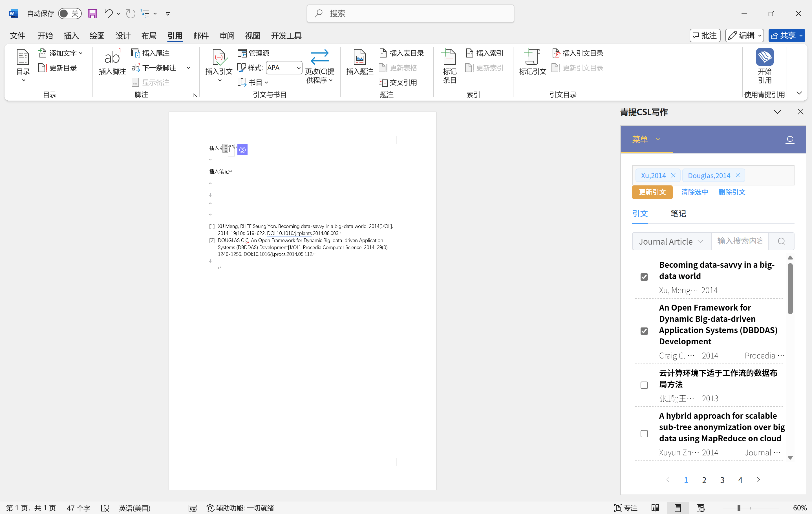812x514 pixels.
Task: Click the search magnifier button in panel
Action: point(781,241)
